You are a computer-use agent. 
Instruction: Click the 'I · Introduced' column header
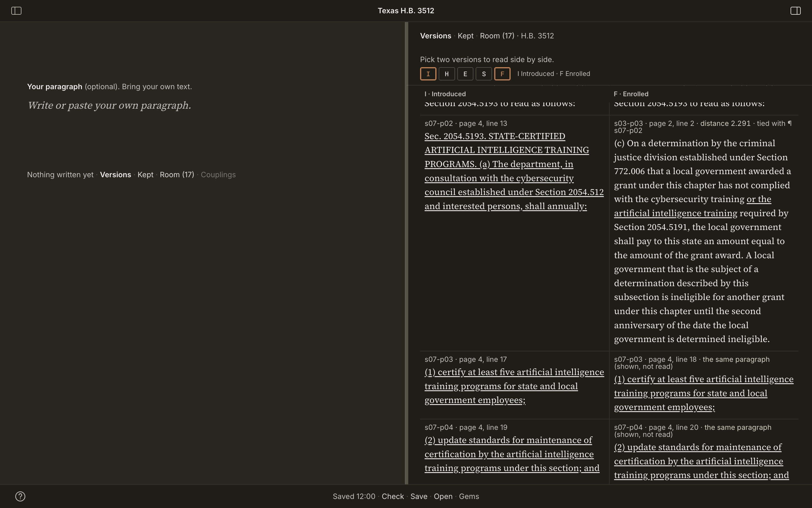pyautogui.click(x=445, y=94)
